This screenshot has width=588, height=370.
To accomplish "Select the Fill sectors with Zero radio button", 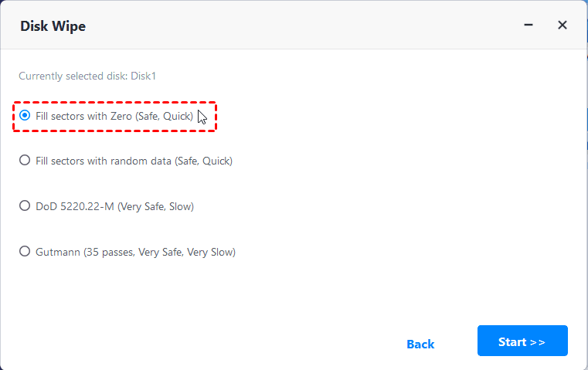I will (25, 116).
